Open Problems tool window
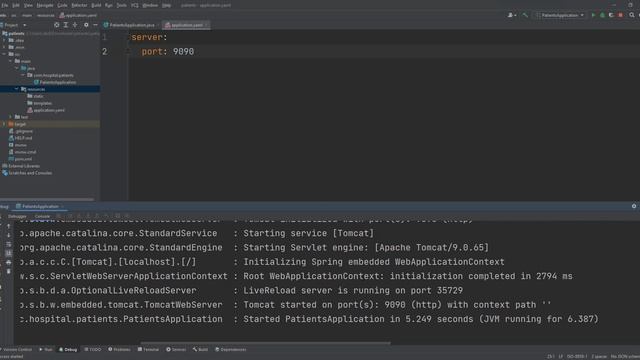Viewport: 640px width, 360px height. 119,349
